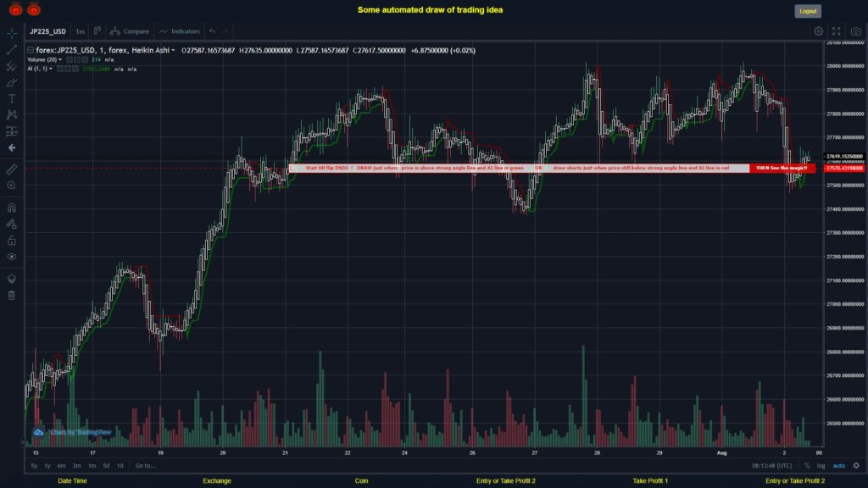Open the chart patterns tool
The image size is (868, 488).
pos(12,114)
